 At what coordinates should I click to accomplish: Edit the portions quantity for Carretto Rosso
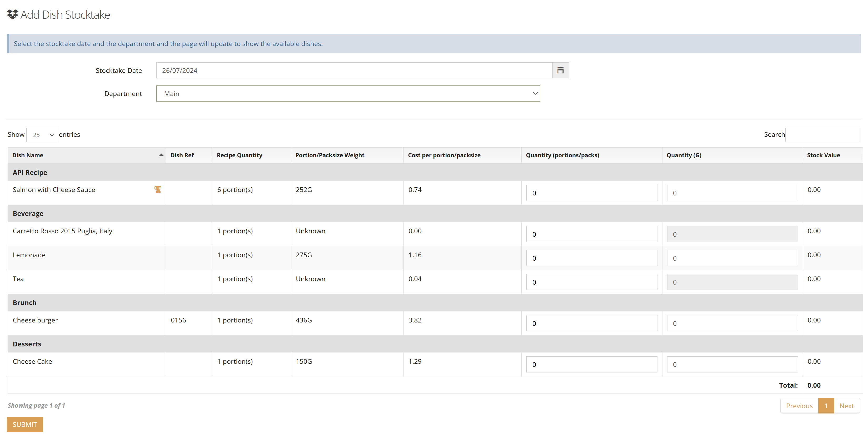(x=592, y=234)
